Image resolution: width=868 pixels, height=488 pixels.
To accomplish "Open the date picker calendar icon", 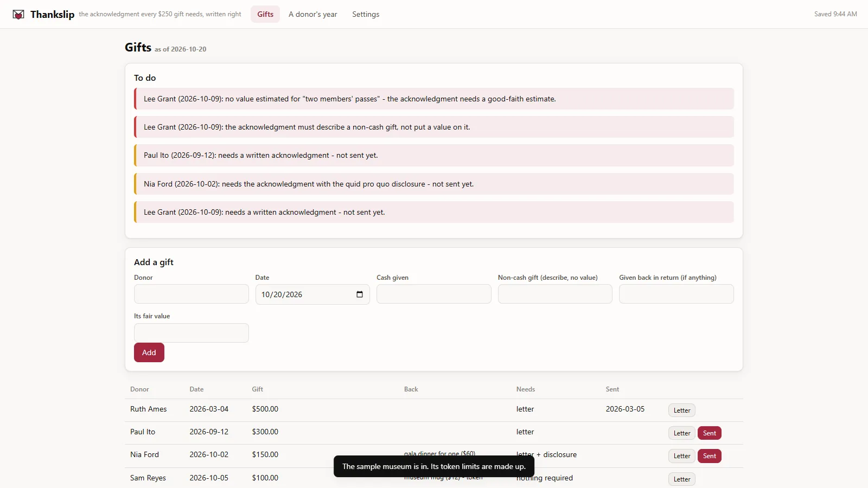I will 359,294.
